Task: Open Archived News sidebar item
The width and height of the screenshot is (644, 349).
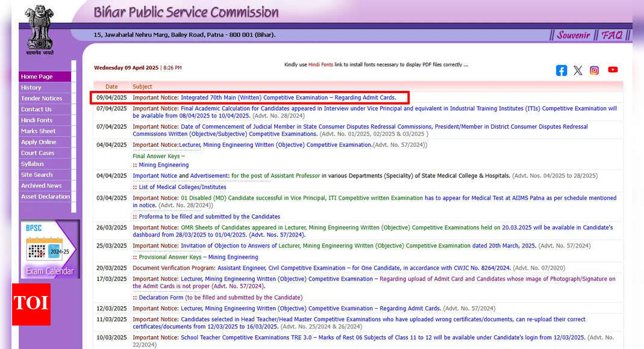Action: point(45,186)
